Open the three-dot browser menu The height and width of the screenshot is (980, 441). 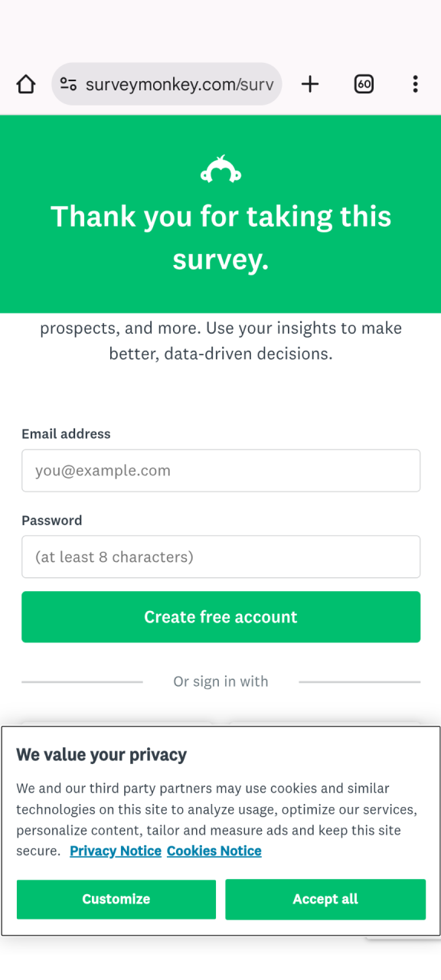(x=415, y=84)
